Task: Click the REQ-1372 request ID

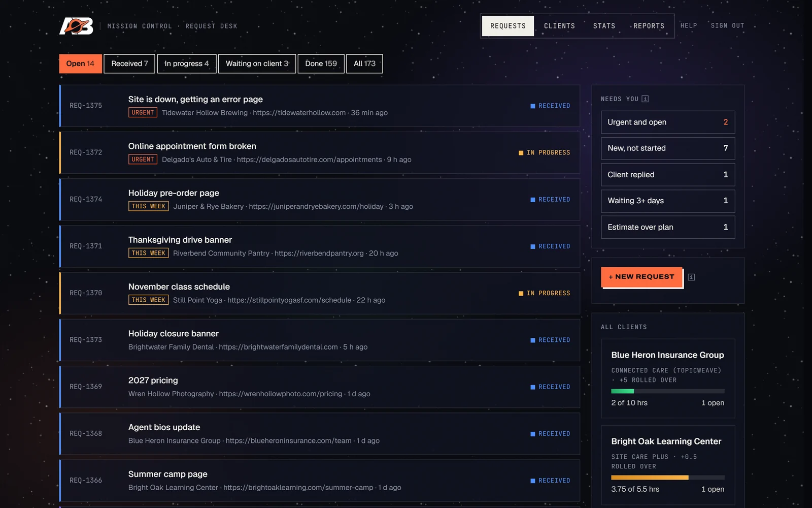Action: pyautogui.click(x=86, y=152)
